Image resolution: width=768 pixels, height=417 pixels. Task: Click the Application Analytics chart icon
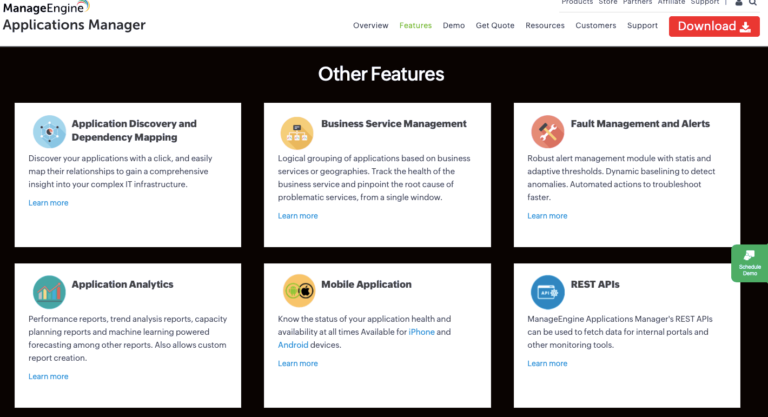(49, 292)
